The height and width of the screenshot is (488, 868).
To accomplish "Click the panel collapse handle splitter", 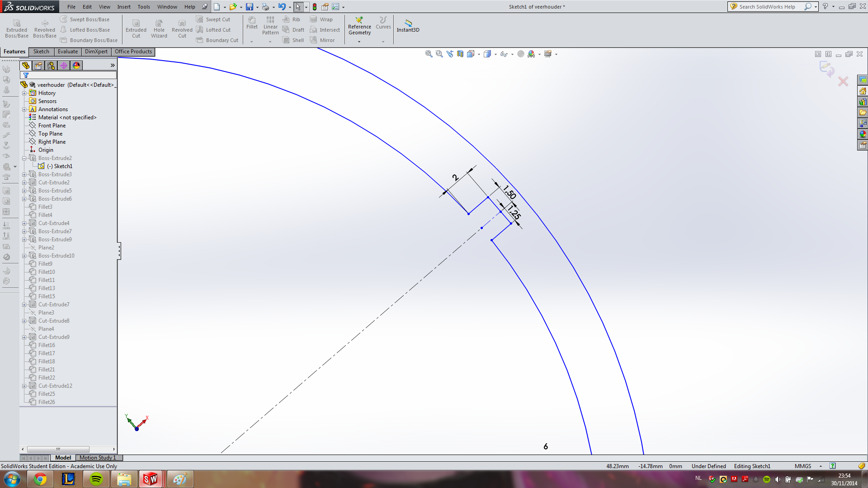I will [119, 251].
